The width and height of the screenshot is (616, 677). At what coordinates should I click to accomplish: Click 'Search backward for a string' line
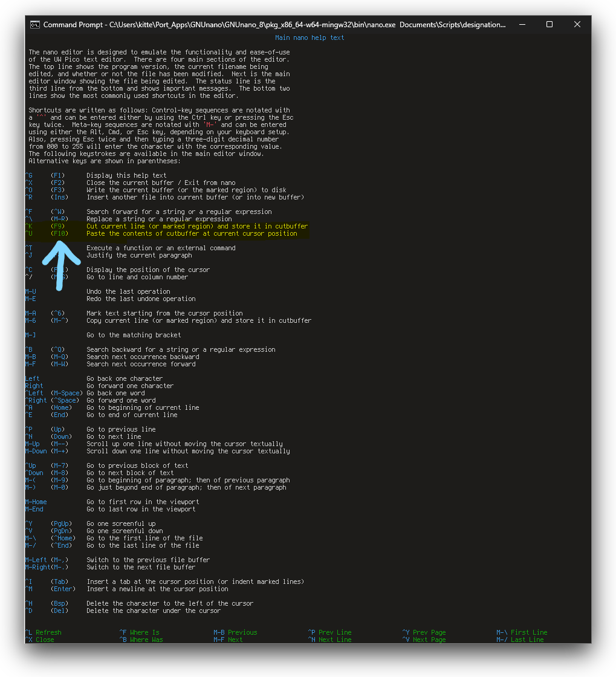[x=181, y=350]
